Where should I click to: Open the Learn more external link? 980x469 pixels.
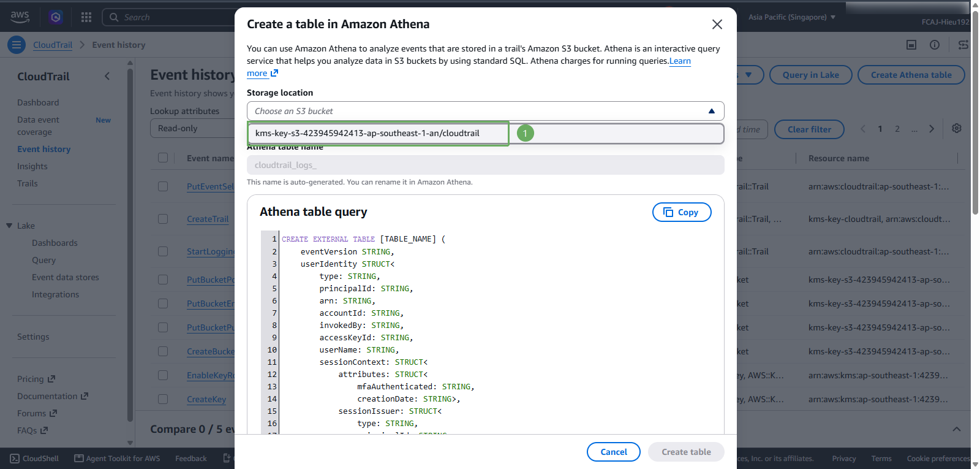(x=263, y=73)
